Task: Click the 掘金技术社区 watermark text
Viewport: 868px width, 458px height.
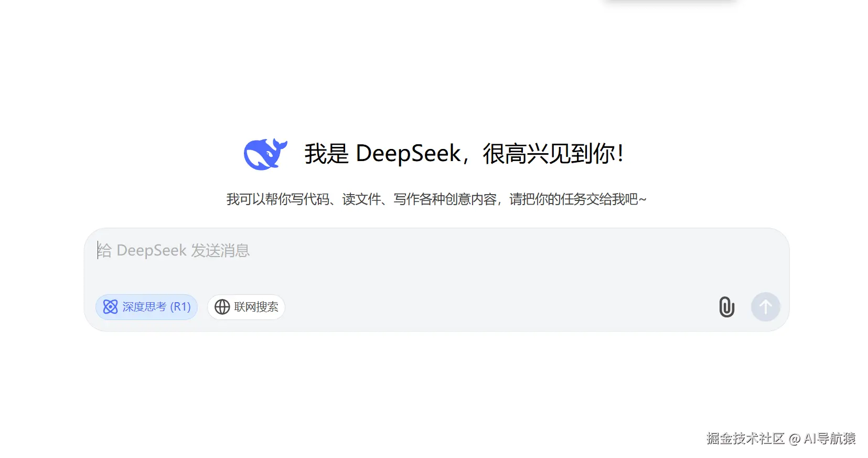Action: click(745, 439)
